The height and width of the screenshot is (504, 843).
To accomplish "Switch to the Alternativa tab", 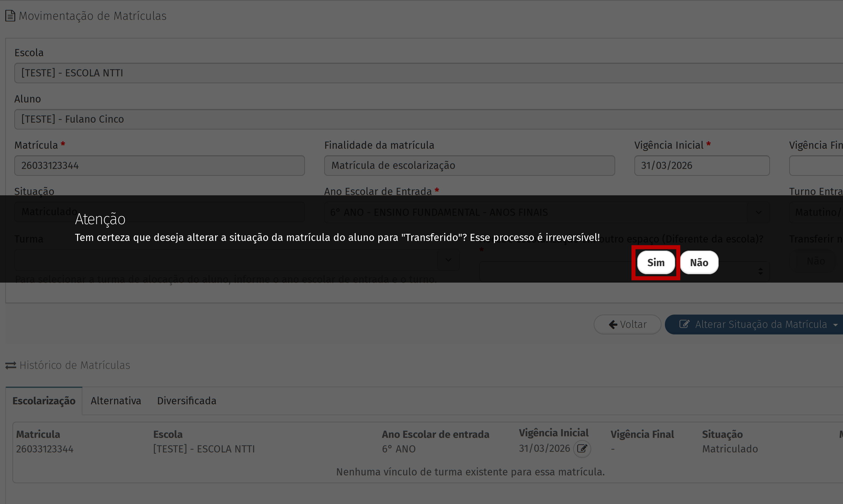I will (x=116, y=401).
